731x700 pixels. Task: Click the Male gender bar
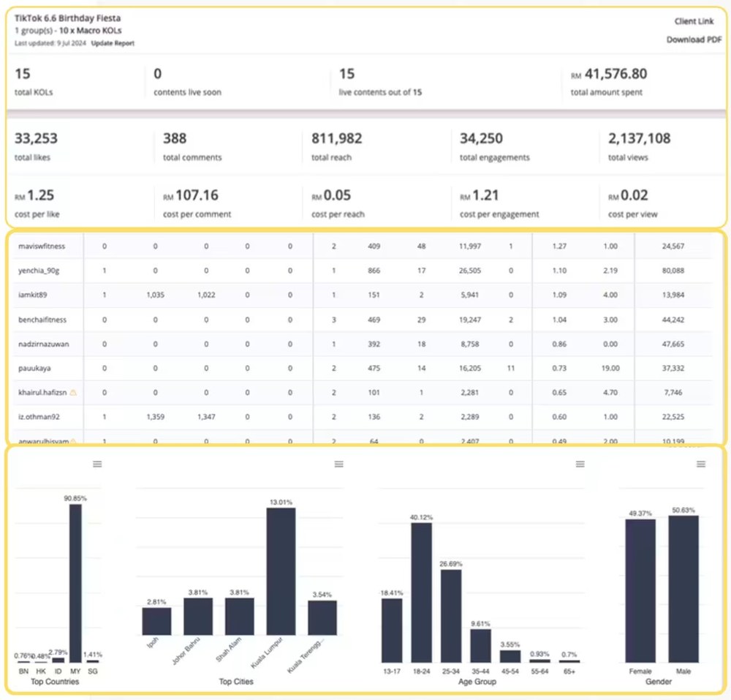pyautogui.click(x=683, y=589)
